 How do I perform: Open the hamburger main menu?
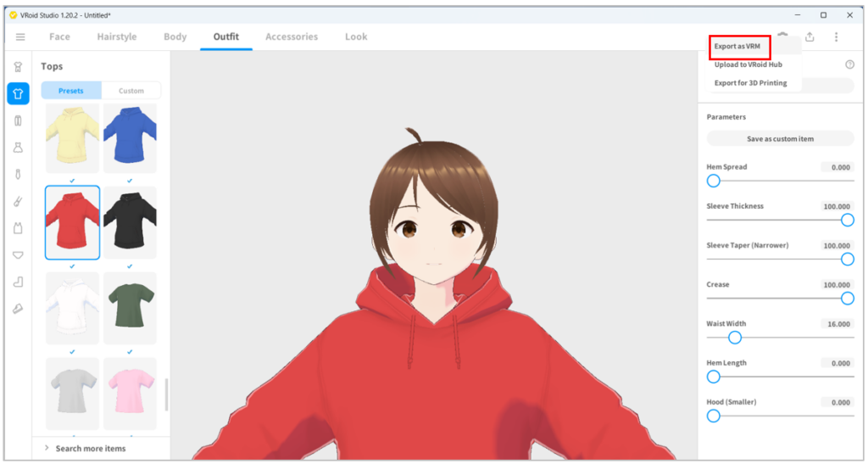pyautogui.click(x=20, y=36)
